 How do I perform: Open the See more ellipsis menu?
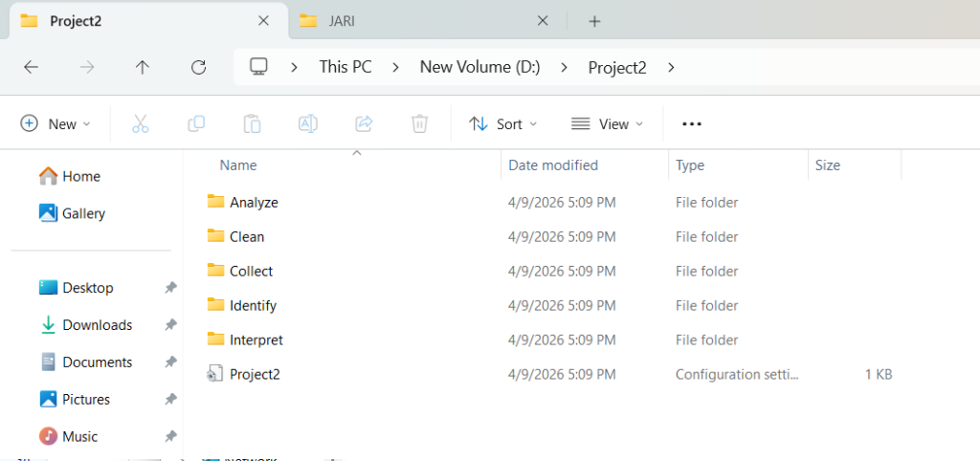pyautogui.click(x=692, y=123)
